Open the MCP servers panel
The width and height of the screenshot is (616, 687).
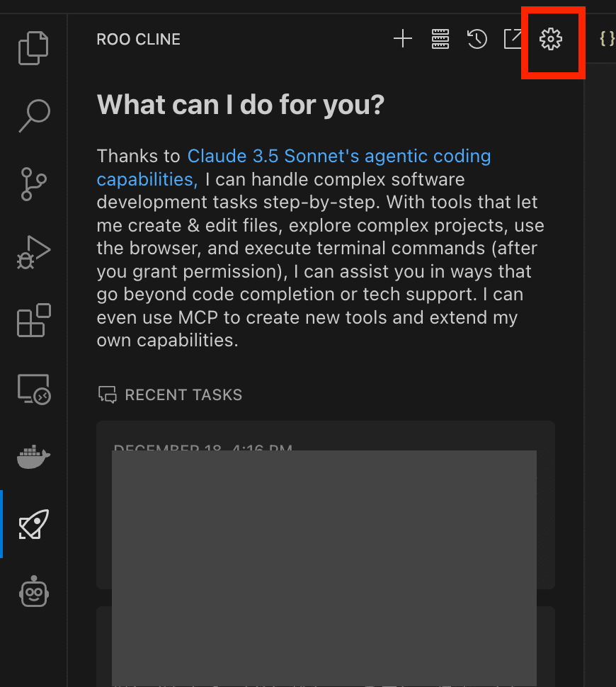[x=440, y=39]
